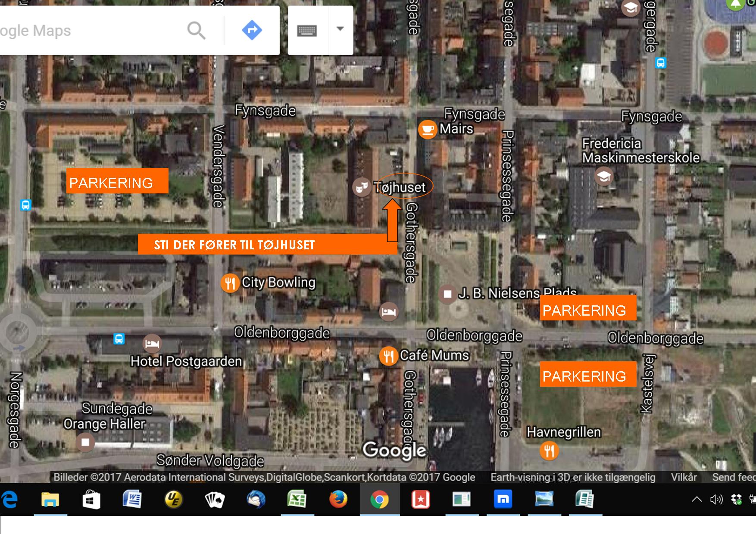Select the Sundegade Orange Haller marker

[x=85, y=442]
